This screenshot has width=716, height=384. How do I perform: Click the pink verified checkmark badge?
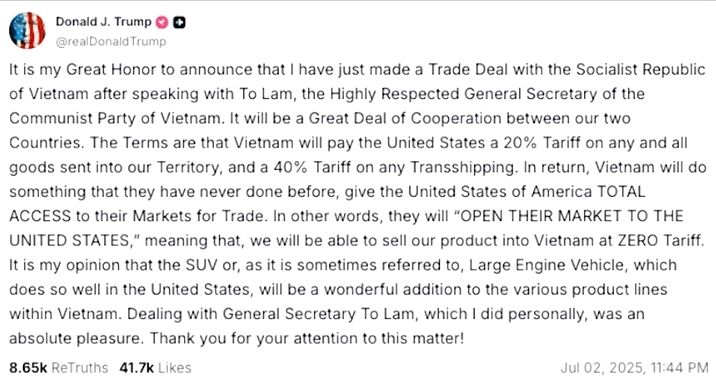pyautogui.click(x=162, y=22)
